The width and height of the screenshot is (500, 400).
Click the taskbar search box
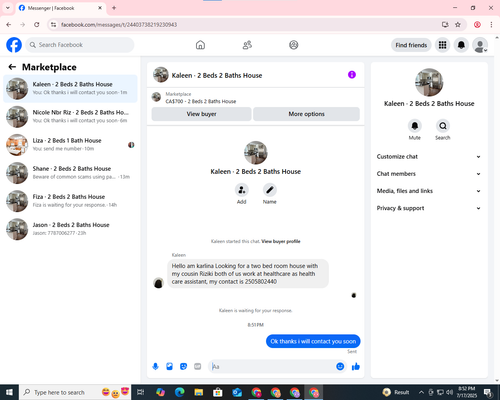click(x=75, y=392)
